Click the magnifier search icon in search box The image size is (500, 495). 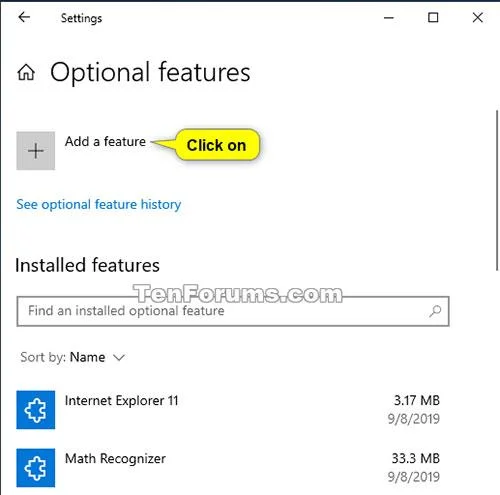click(435, 311)
